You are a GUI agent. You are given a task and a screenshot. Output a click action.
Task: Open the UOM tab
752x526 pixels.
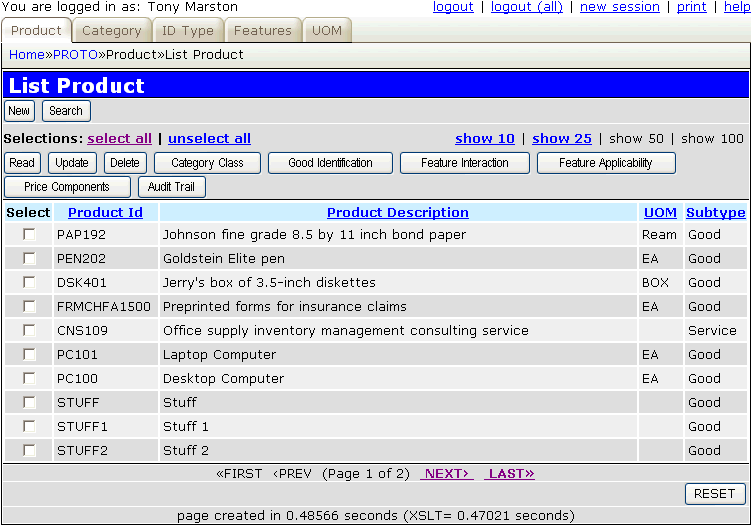[x=326, y=31]
